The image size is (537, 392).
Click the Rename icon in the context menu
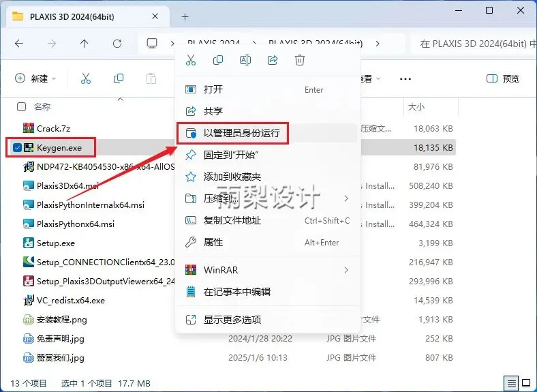point(245,60)
